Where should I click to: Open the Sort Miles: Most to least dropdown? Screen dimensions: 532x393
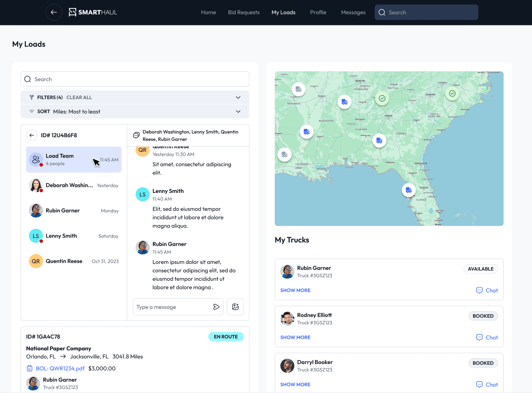238,112
